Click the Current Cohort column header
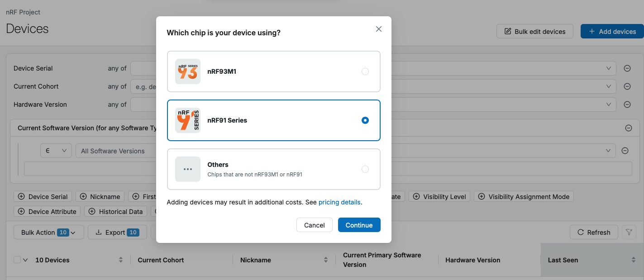The width and height of the screenshot is (644, 280). tap(161, 260)
